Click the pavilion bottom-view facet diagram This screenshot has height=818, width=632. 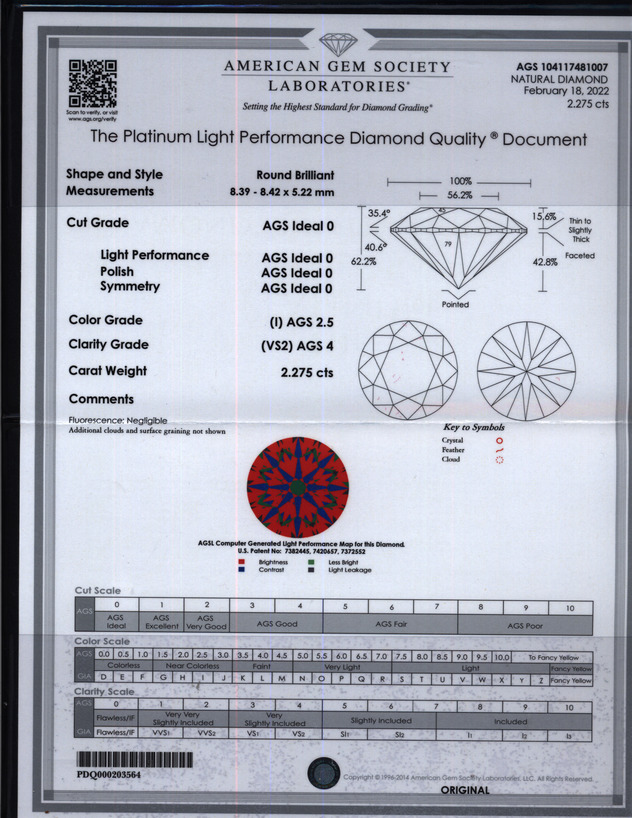(x=526, y=370)
